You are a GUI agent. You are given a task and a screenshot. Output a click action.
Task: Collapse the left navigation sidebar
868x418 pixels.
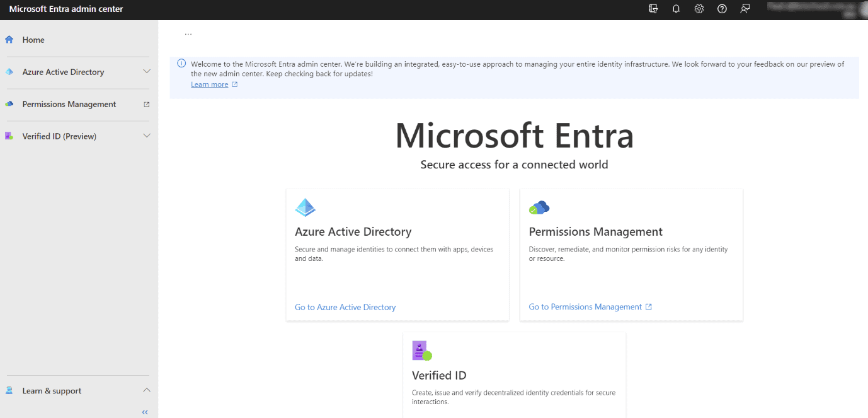tap(144, 412)
